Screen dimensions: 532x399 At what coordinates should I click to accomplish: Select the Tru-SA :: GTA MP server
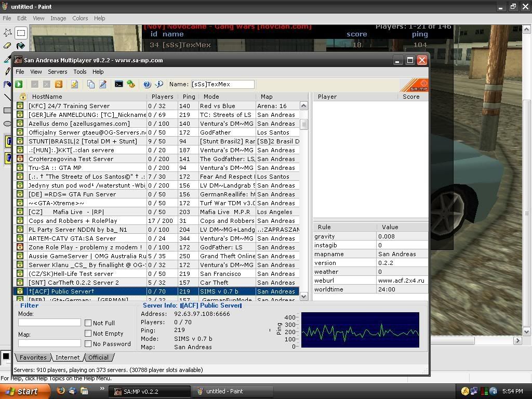pos(156,168)
